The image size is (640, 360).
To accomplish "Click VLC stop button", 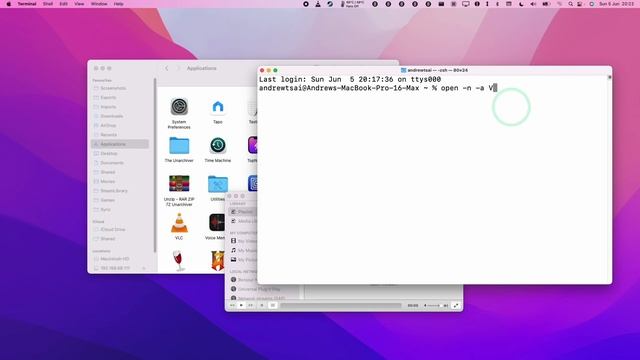I will 262,305.
